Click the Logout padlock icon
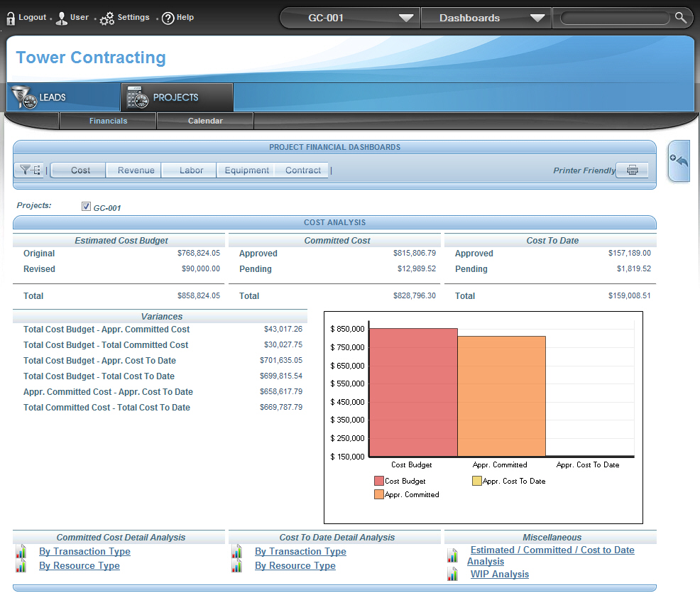Viewport: 700px width, 593px height. coord(11,18)
